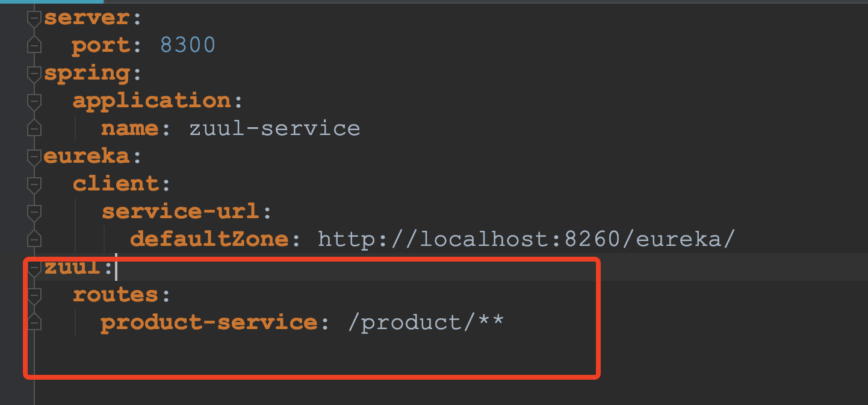Collapse service-url block with gutter icon
Viewport: 868px width, 405px height.
(34, 212)
